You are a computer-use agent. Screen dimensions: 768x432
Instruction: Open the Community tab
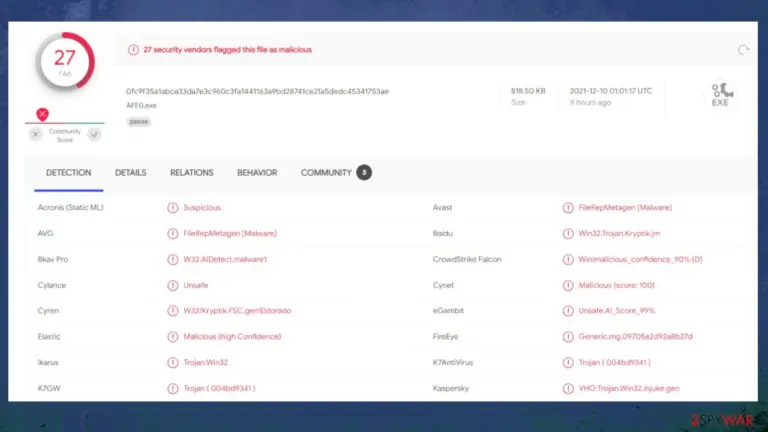[326, 173]
